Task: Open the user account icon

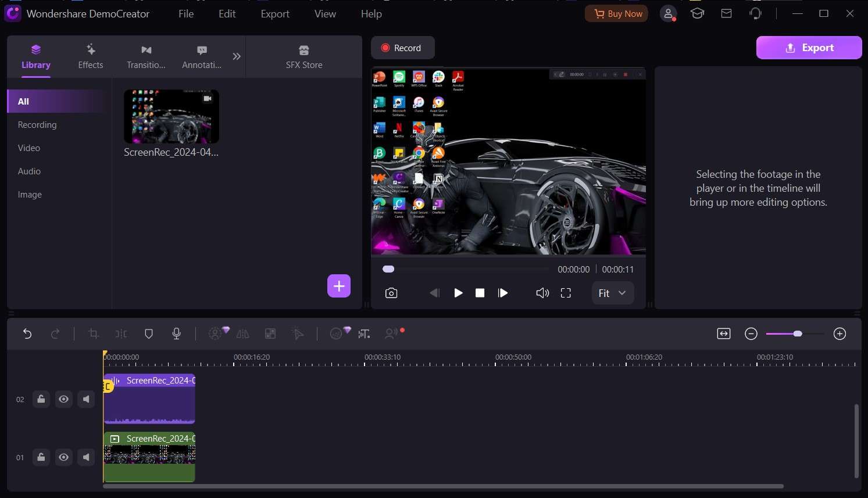Action: point(669,14)
